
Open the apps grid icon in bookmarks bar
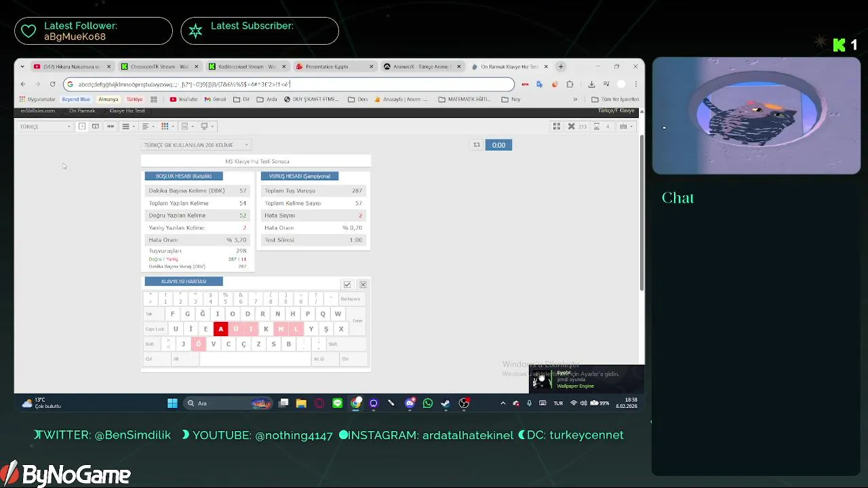coord(154,99)
